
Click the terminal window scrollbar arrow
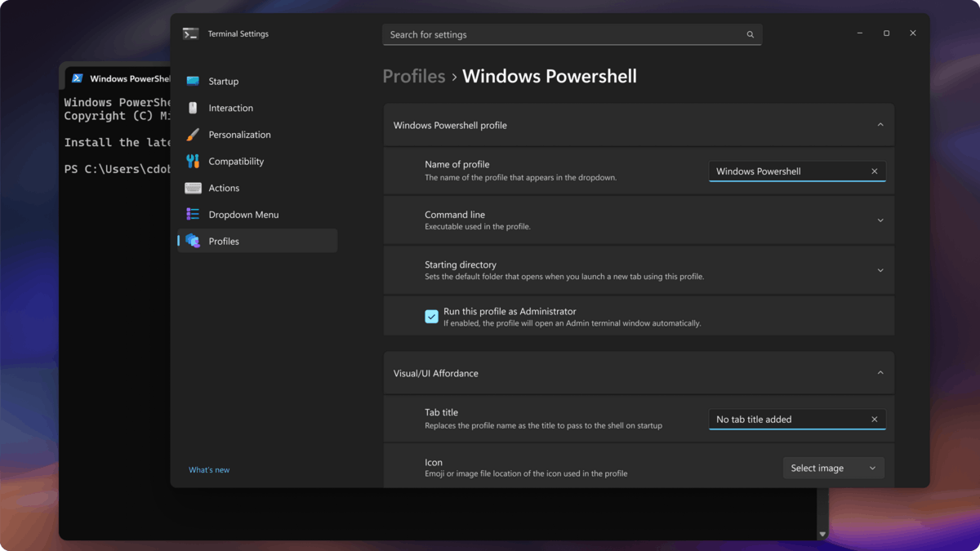822,533
